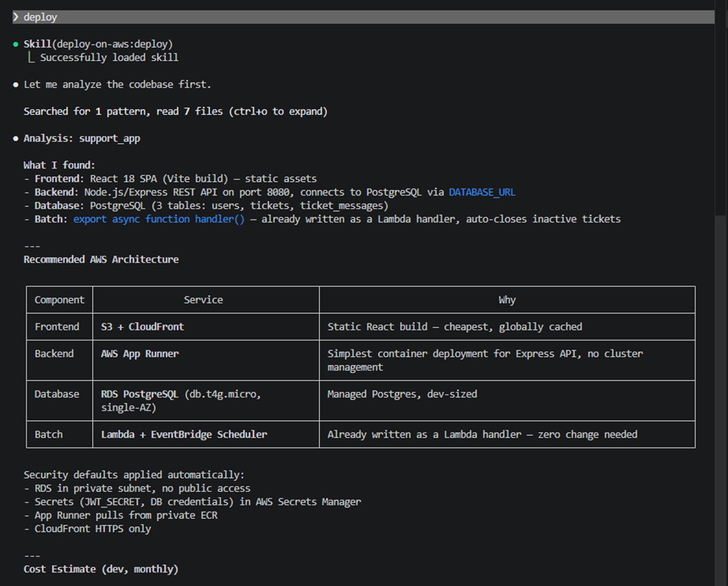
Task: Click "CloudFront HTTPS only" line
Action: [x=87, y=529]
